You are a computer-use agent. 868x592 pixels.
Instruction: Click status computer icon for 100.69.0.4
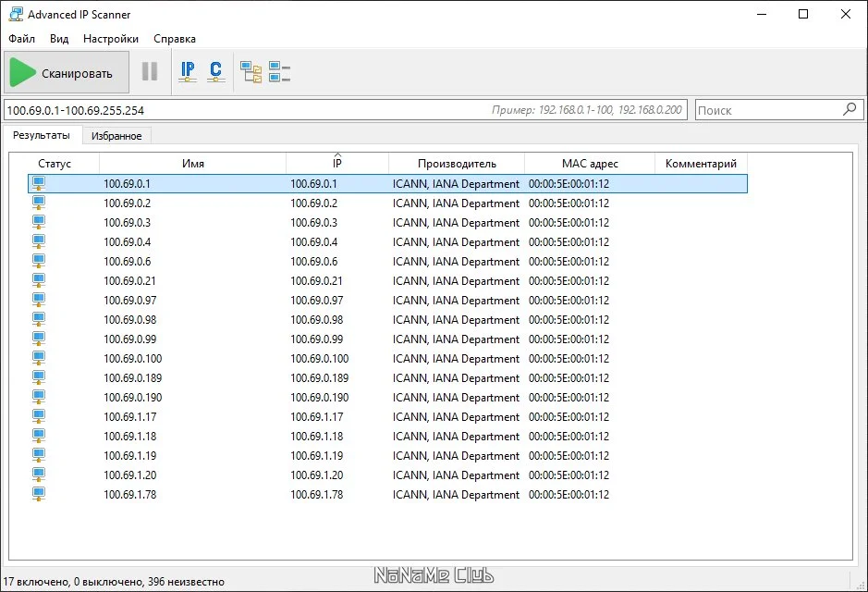tap(38, 241)
